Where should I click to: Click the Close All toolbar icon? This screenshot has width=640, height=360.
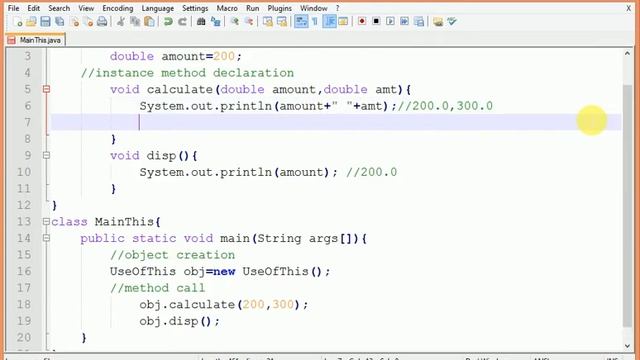(x=88, y=22)
